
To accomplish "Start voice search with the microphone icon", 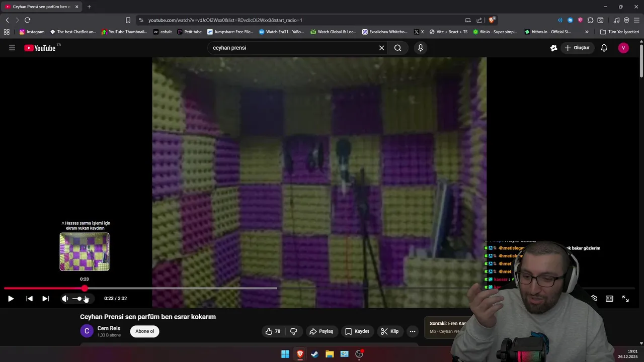I will click(421, 48).
